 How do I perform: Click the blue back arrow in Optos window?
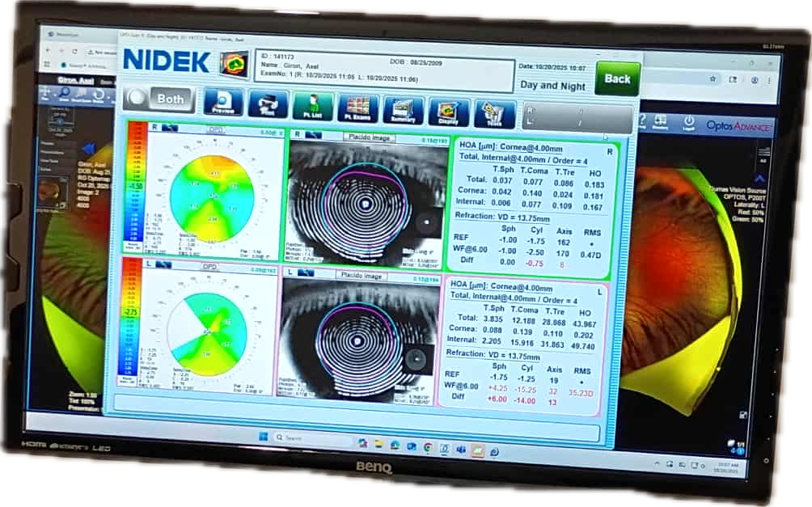88,149
